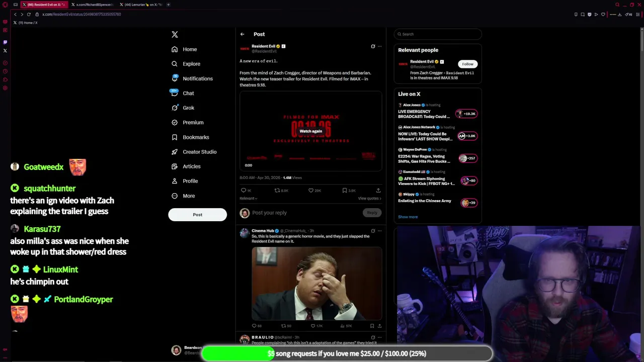Open browser easy setup menu icon
The height and width of the screenshot is (362, 644).
[x=637, y=14]
